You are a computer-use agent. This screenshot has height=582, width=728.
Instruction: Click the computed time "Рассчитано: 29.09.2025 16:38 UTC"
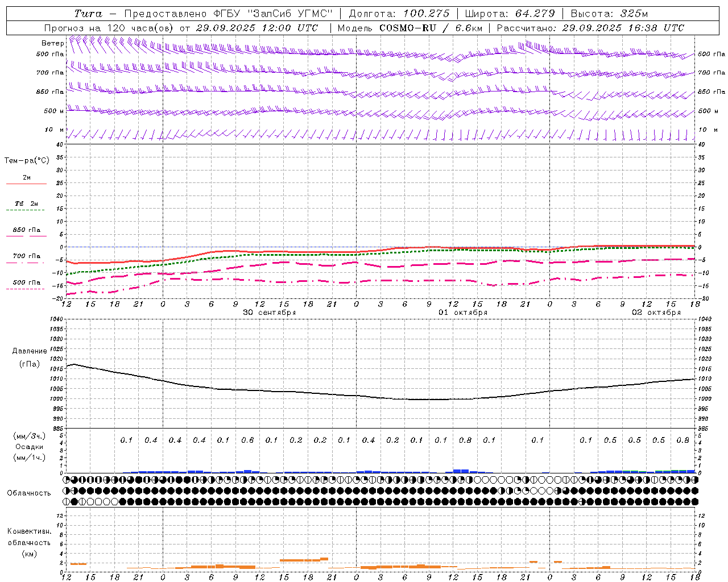coord(590,28)
